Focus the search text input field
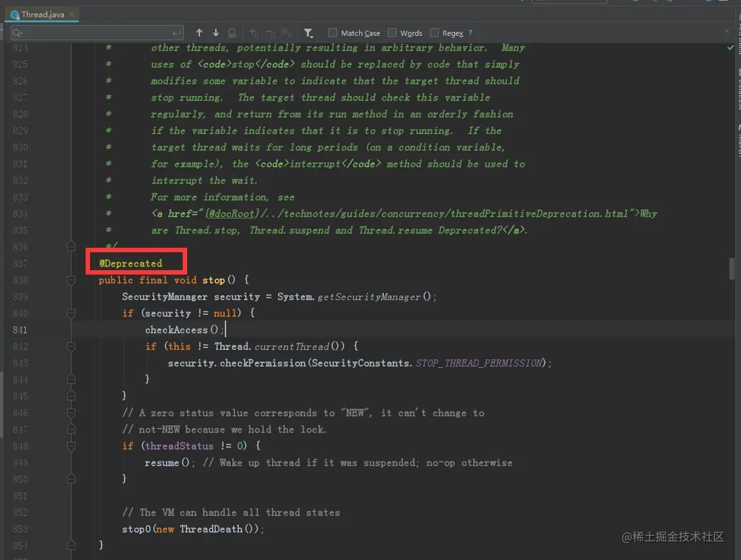 point(97,33)
